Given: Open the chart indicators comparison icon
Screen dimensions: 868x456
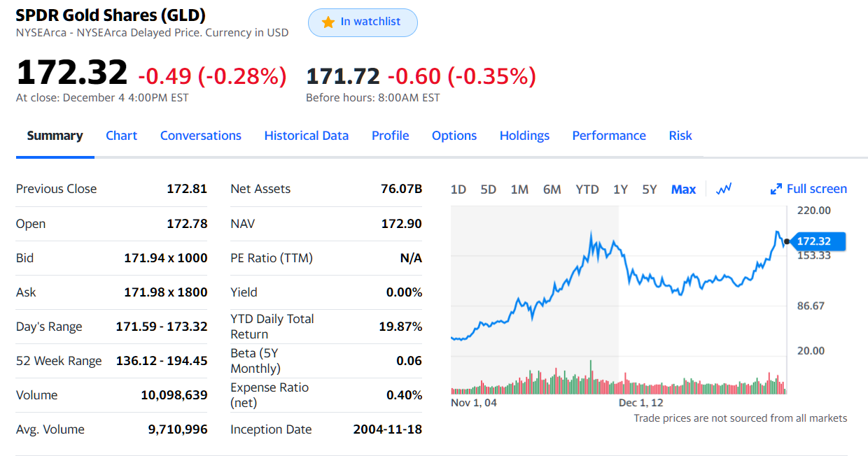Looking at the screenshot, I should pyautogui.click(x=724, y=189).
